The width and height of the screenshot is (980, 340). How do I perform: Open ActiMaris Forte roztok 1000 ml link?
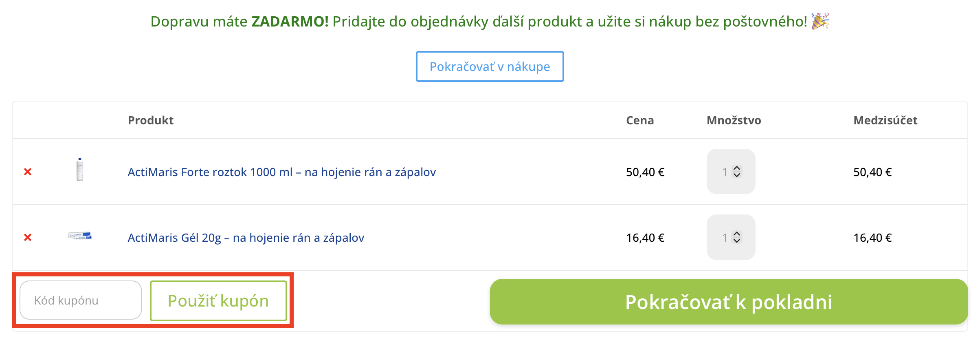pos(281,172)
